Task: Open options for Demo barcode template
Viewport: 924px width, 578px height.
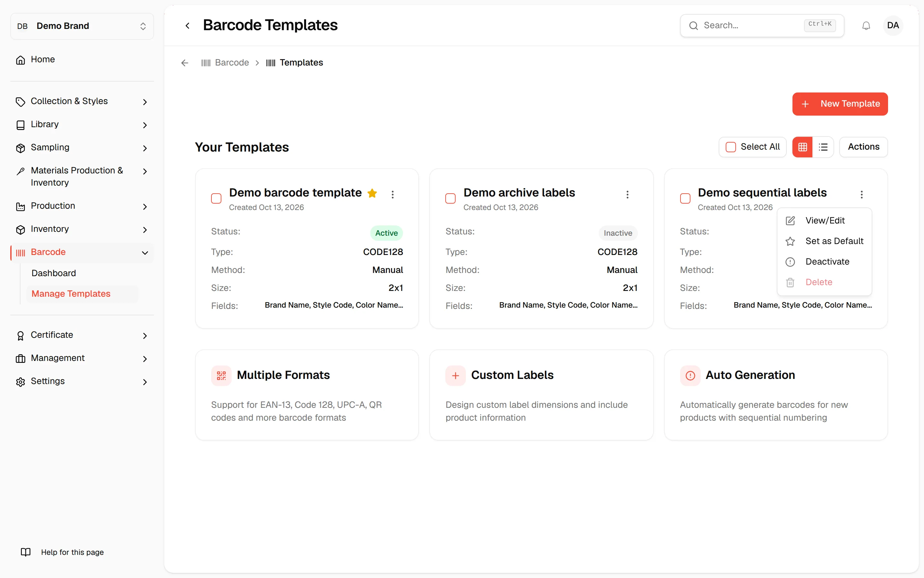Action: tap(392, 194)
